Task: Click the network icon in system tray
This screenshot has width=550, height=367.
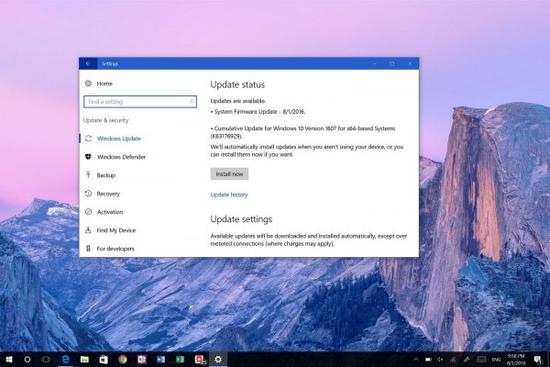Action: pyautogui.click(x=453, y=359)
